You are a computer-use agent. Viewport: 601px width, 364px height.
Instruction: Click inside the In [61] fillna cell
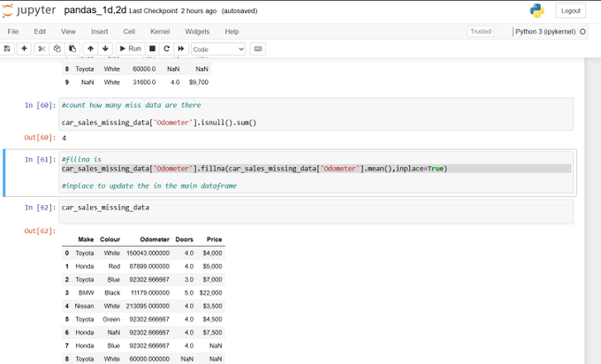click(316, 173)
